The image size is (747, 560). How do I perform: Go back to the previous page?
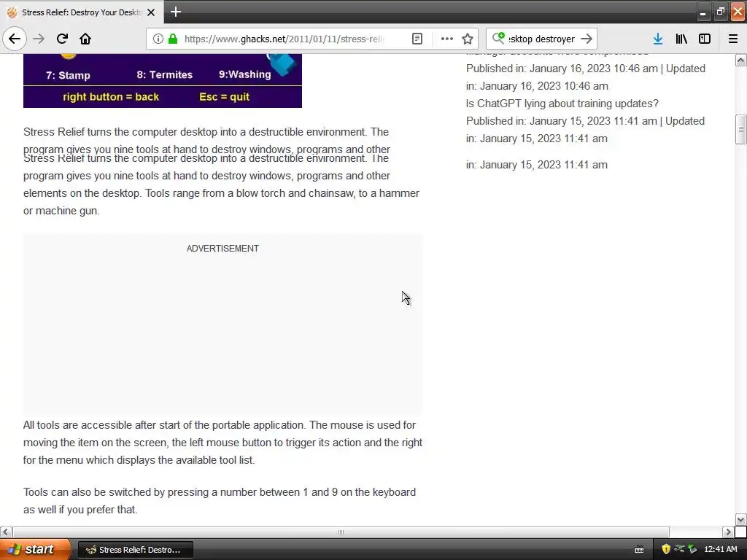click(x=15, y=39)
